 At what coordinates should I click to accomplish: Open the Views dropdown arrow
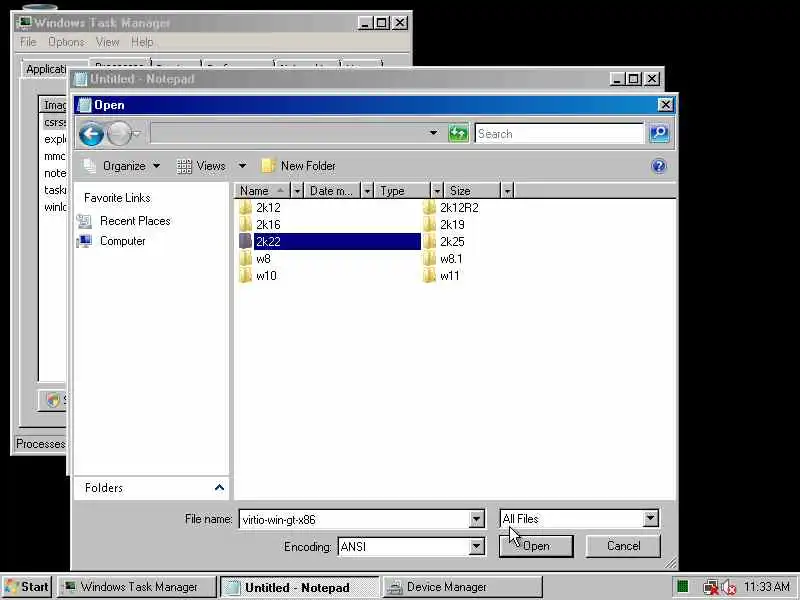[x=242, y=166]
